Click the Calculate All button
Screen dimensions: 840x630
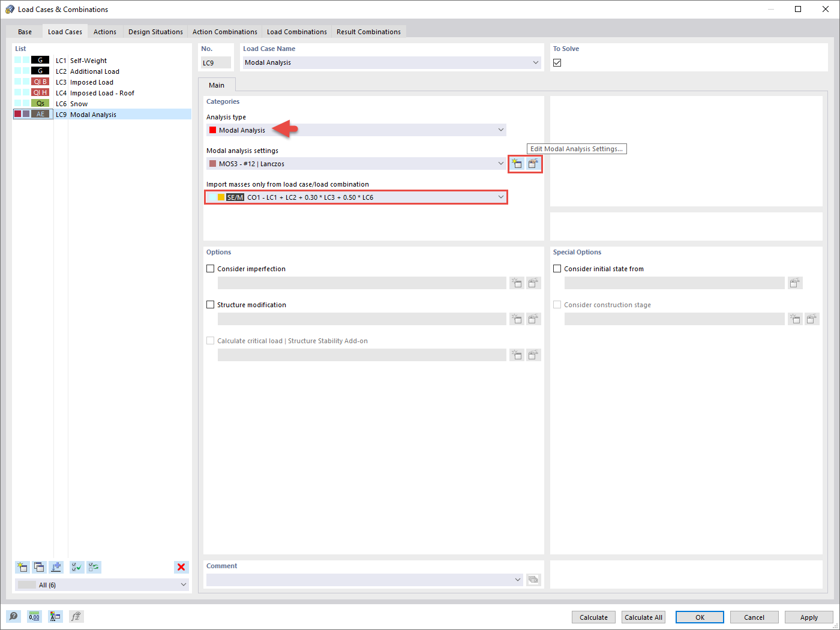[x=643, y=617]
